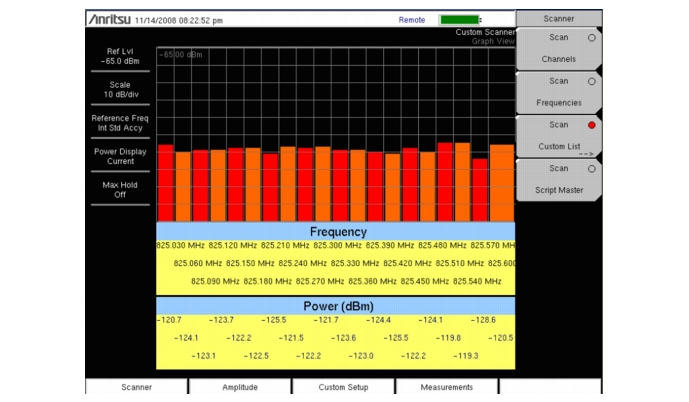The width and height of the screenshot is (689, 402).
Task: Click the 825.030 MHz frequency entry
Action: pyautogui.click(x=181, y=245)
